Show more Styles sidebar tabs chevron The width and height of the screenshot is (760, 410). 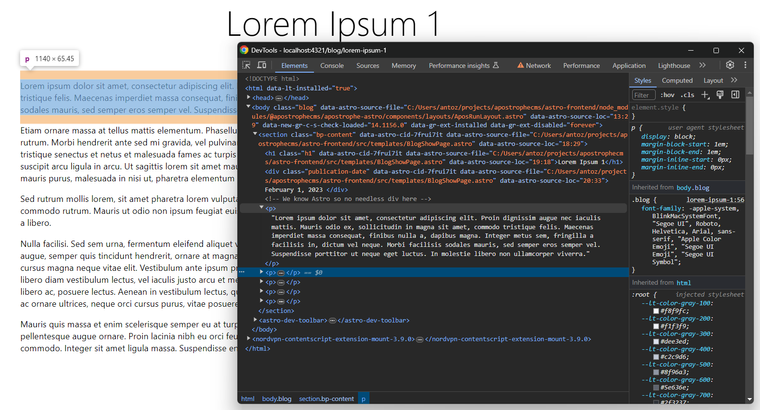734,80
